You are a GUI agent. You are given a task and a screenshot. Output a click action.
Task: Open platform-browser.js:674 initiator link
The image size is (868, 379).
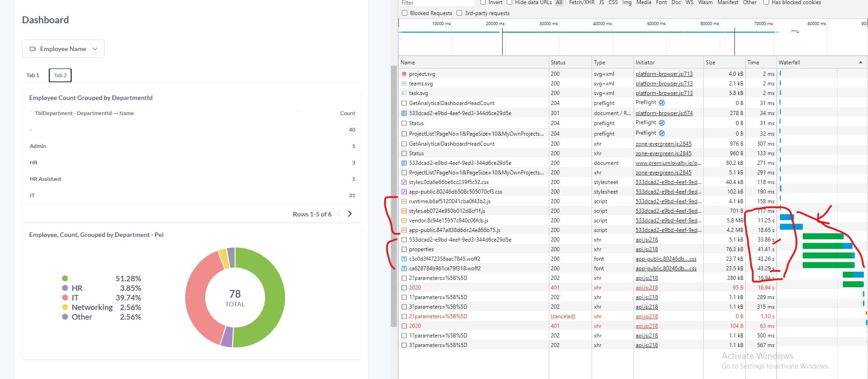click(664, 113)
